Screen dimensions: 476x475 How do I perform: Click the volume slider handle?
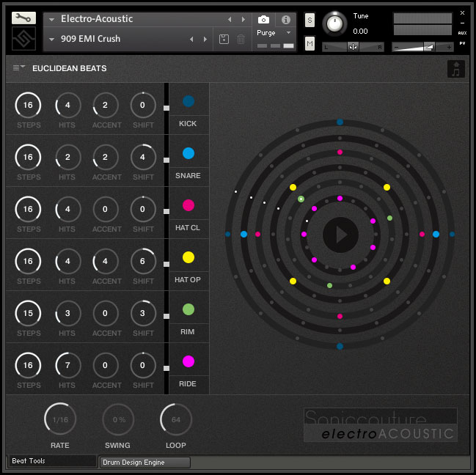[429, 47]
